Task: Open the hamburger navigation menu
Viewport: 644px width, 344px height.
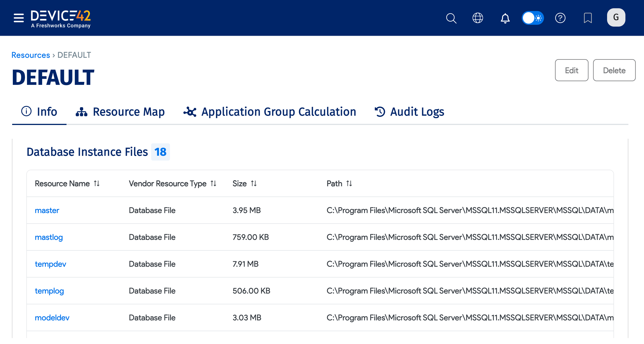Action: pyautogui.click(x=18, y=18)
